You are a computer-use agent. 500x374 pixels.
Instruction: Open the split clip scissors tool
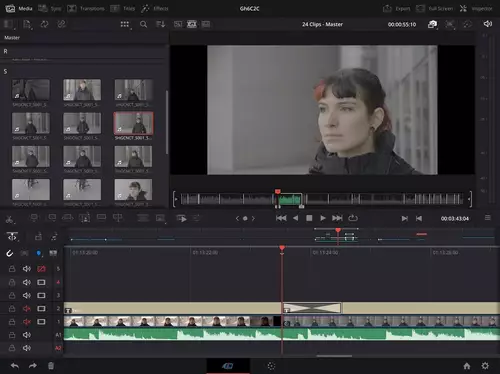(10, 219)
